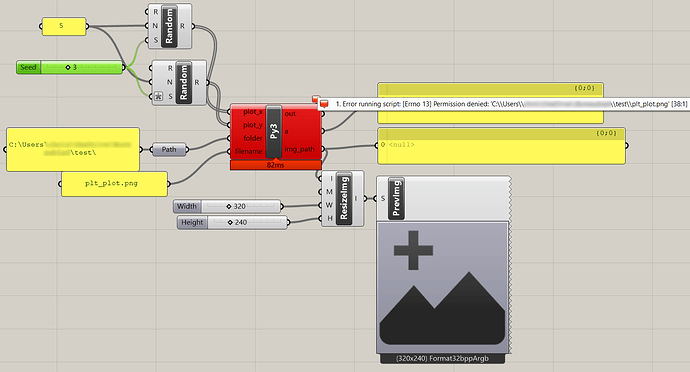Click the out output on Py3
The height and width of the screenshot is (372, 690).
pyautogui.click(x=290, y=114)
